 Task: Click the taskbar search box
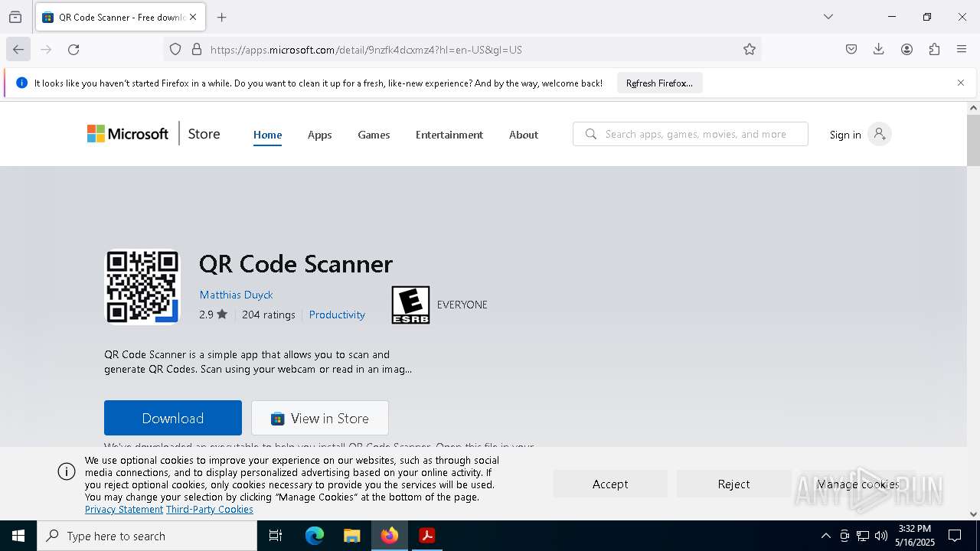coord(147,536)
